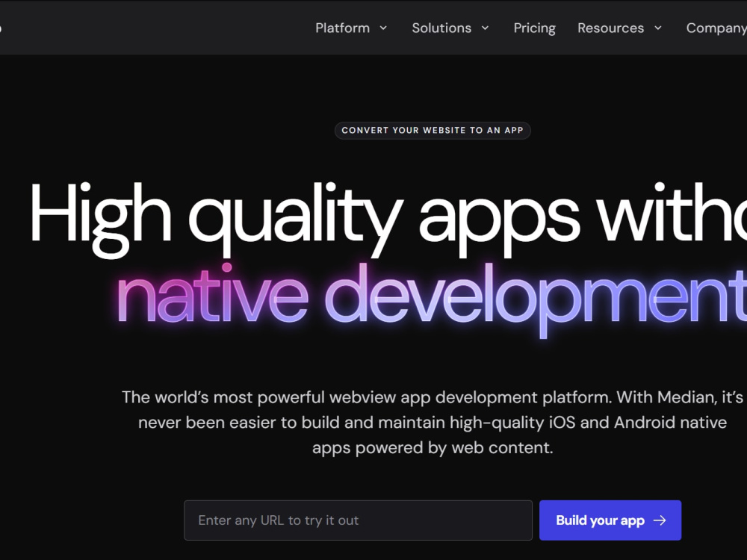Click the Build your app button
The height and width of the screenshot is (560, 747).
[610, 520]
